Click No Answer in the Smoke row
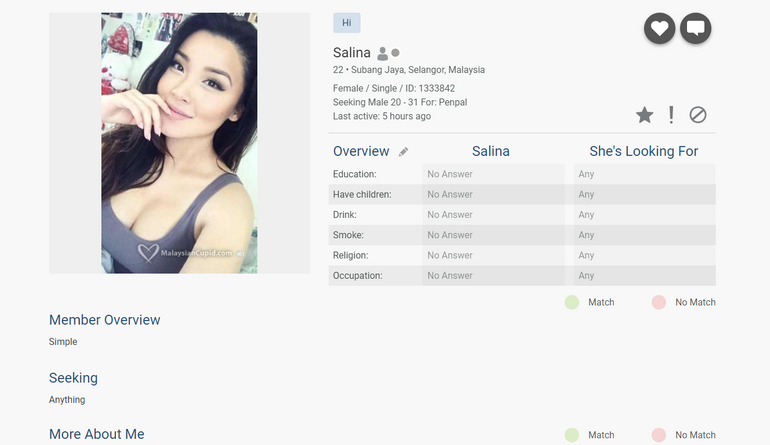770x445 pixels. click(x=450, y=235)
